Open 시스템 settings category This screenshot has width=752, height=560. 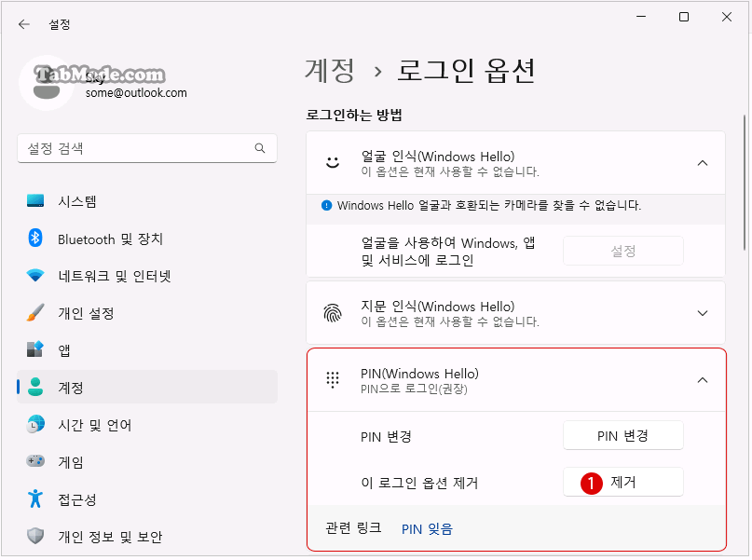[x=147, y=201]
